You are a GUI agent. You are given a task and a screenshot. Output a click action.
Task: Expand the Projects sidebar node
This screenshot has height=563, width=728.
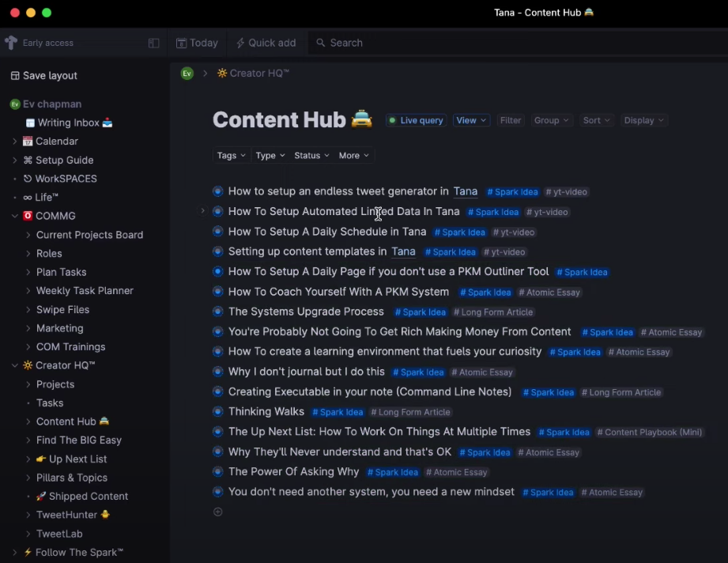(x=28, y=384)
